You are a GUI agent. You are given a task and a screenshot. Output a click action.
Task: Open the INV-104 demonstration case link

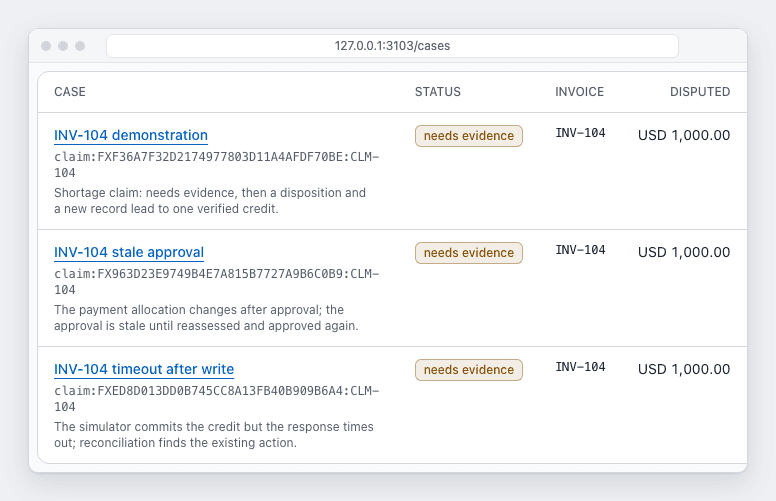131,135
